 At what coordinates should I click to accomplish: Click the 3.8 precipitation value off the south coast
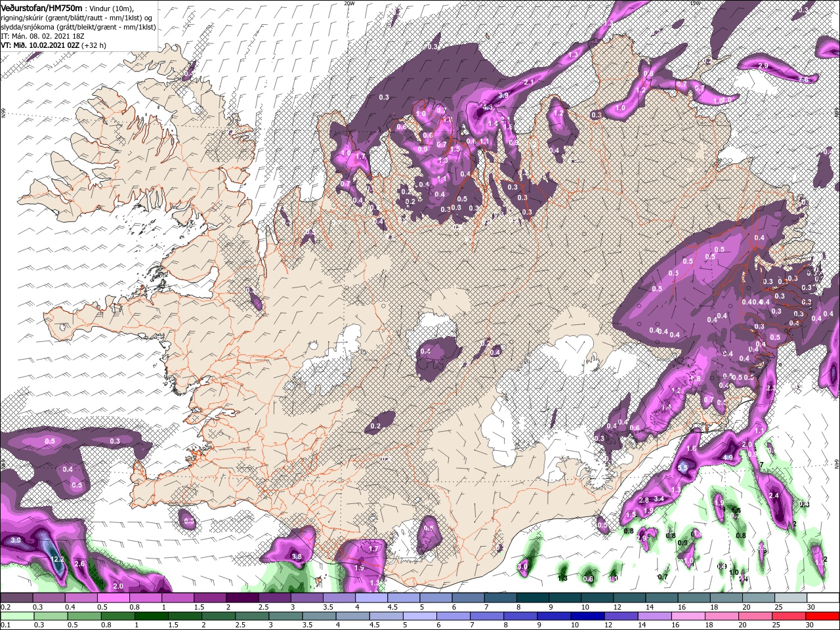click(296, 556)
